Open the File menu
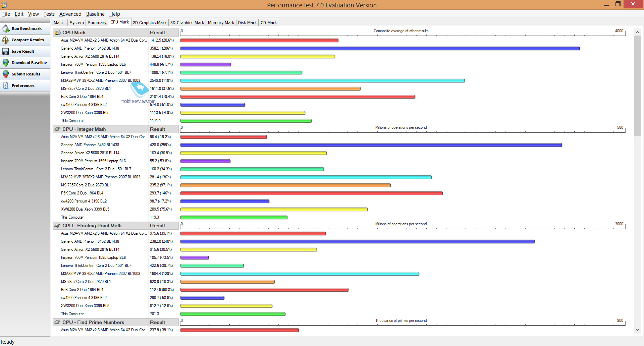The width and height of the screenshot is (644, 346). (6, 14)
